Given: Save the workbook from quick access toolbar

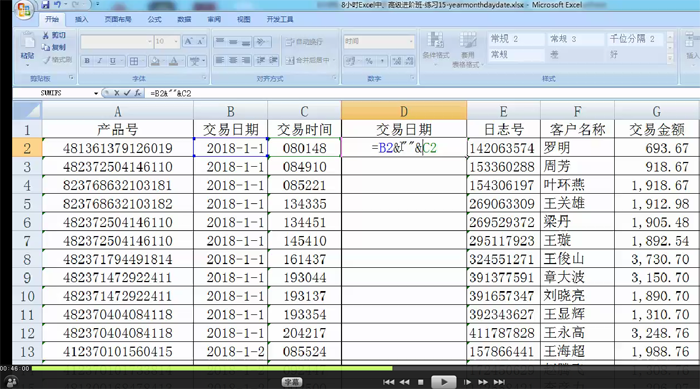Looking at the screenshot, I should click(x=46, y=5).
